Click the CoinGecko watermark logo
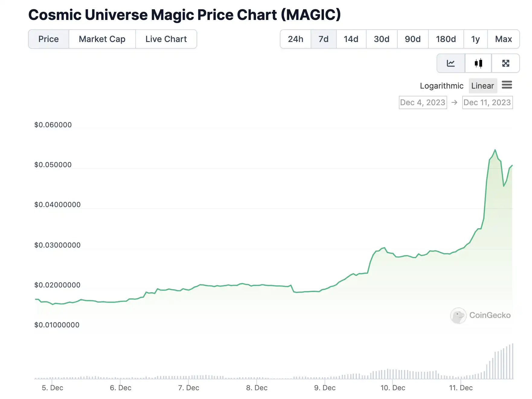 coord(480,315)
